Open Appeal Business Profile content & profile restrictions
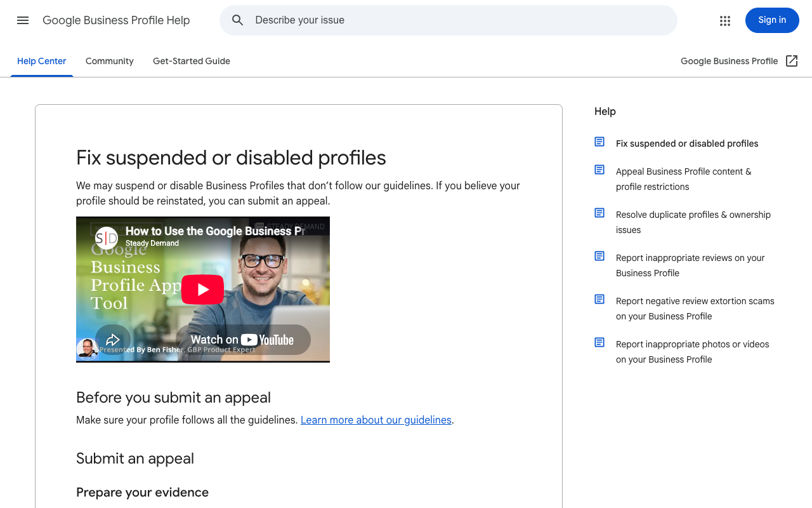 tap(684, 179)
